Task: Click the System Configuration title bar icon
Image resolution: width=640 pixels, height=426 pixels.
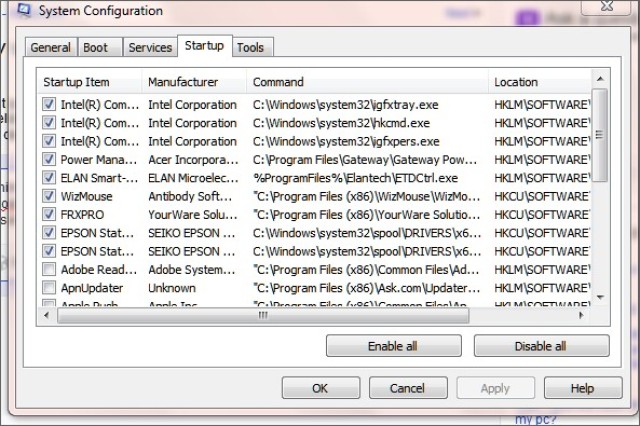Action: pyautogui.click(x=24, y=10)
